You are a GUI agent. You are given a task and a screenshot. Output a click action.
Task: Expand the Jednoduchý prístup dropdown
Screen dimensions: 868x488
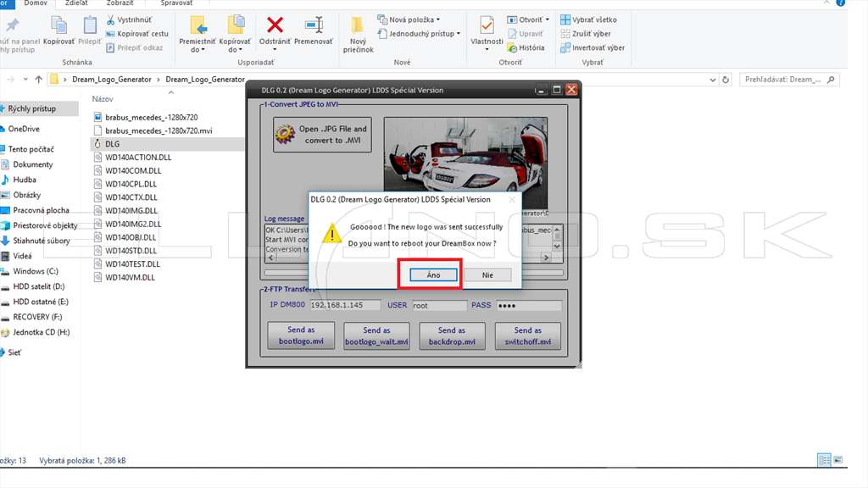[419, 34]
